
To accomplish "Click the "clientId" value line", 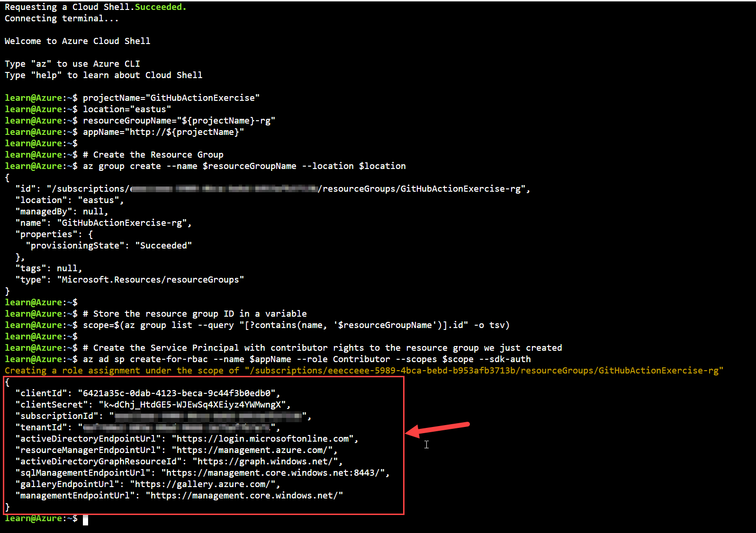I will (148, 393).
